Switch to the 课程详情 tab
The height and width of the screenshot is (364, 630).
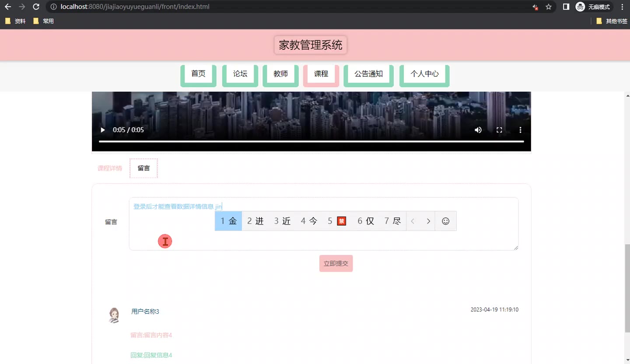click(x=110, y=168)
